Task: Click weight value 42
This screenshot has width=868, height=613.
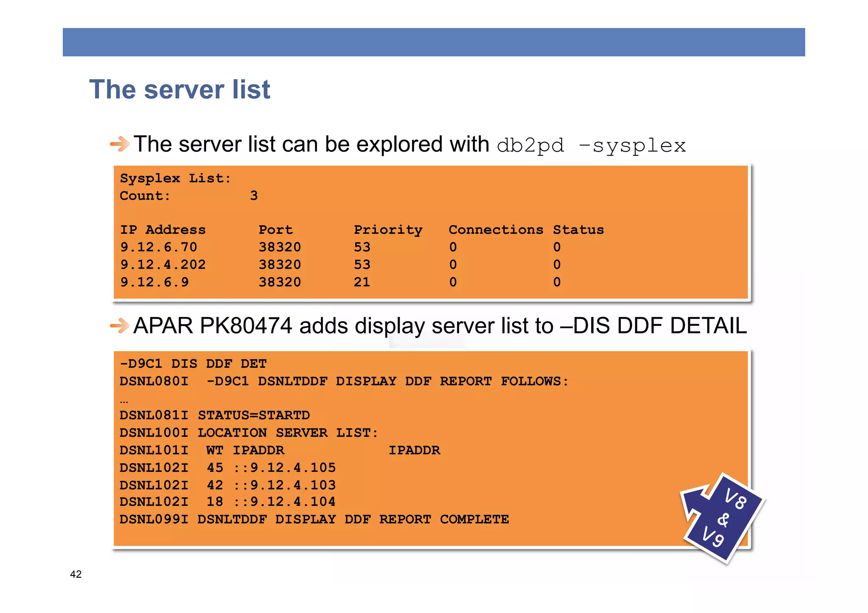Action: pyautogui.click(x=215, y=485)
